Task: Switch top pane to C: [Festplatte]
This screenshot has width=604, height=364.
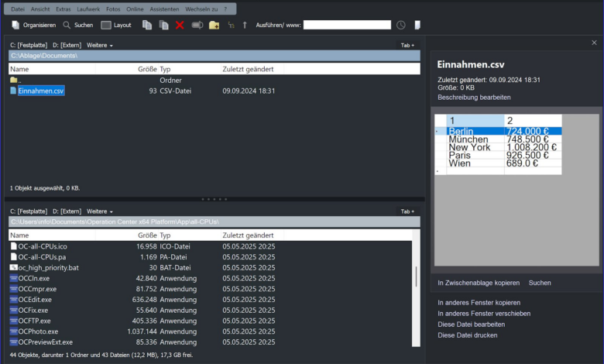Action: (29, 45)
